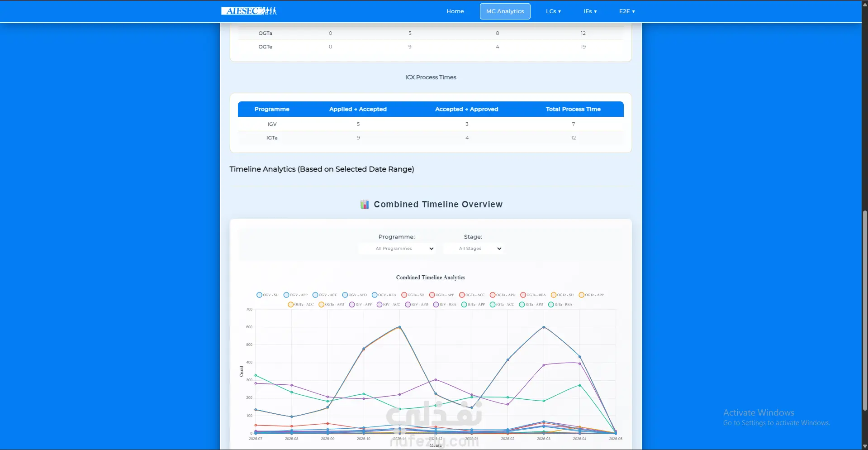Toggle OGV - REA legend circle

pyautogui.click(x=375, y=295)
